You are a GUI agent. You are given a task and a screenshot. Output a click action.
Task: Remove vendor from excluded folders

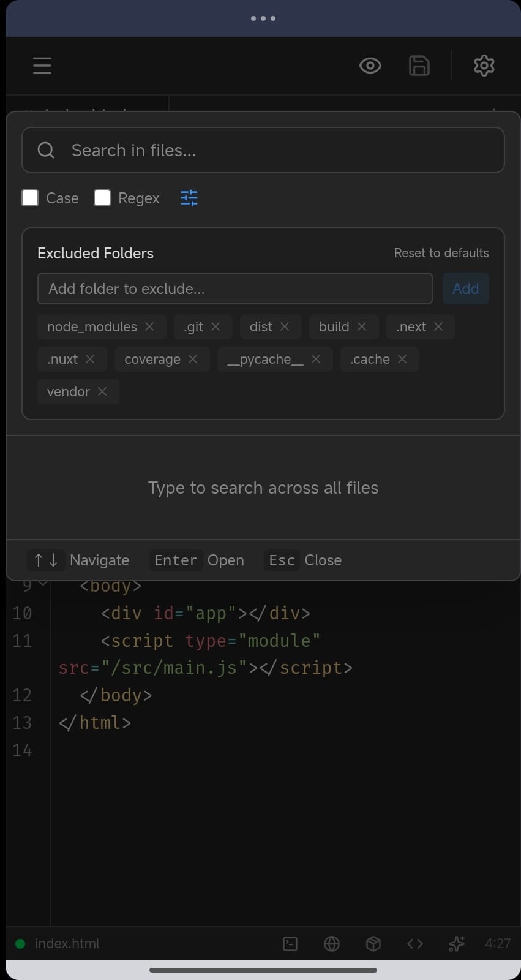[x=102, y=391]
